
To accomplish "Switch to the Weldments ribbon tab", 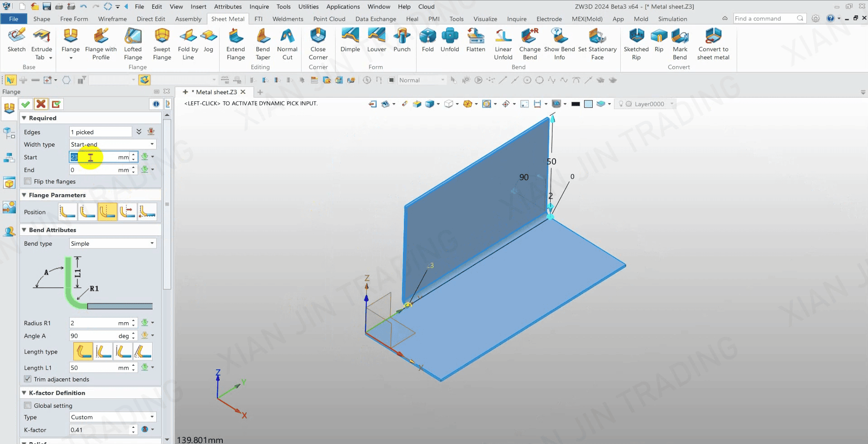I will point(288,19).
